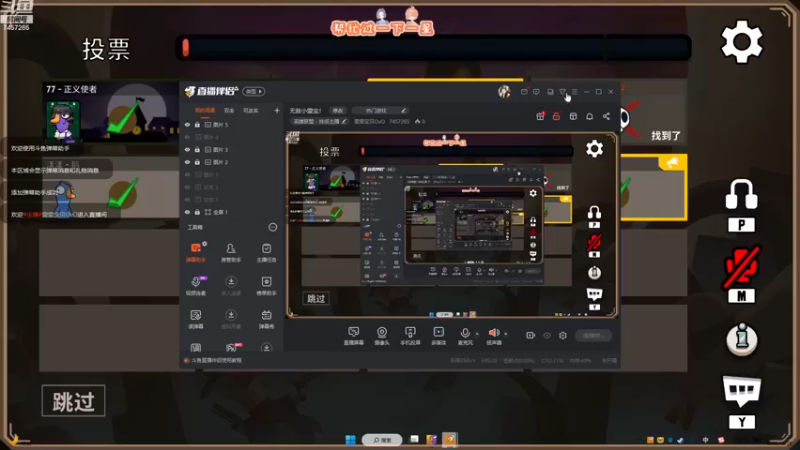Click the headphones icon above the P key

741,194
